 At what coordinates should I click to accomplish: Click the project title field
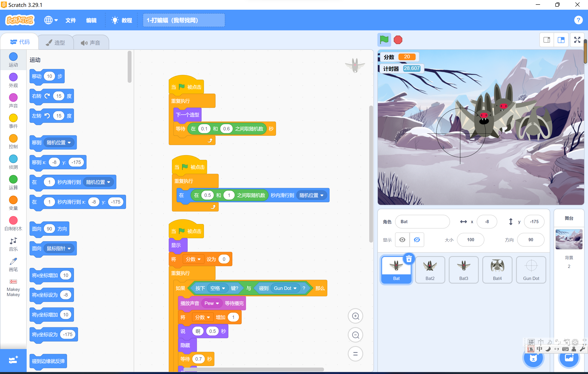[x=184, y=20]
